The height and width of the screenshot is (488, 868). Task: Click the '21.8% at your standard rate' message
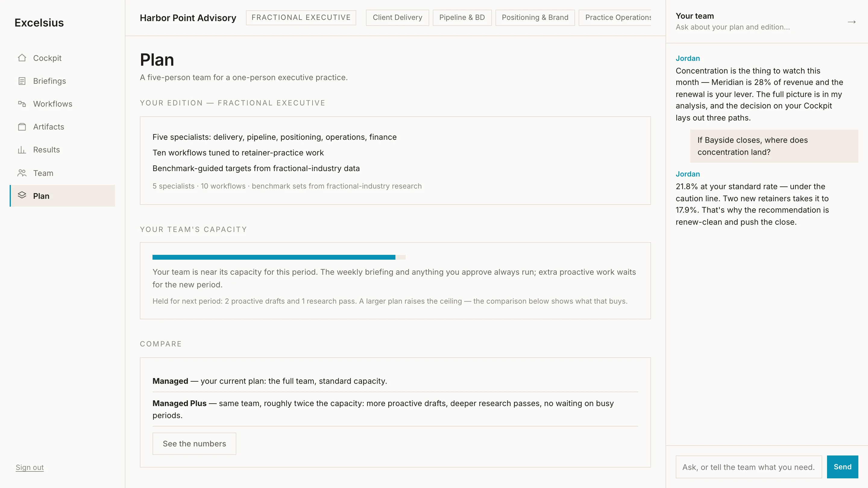coord(752,204)
